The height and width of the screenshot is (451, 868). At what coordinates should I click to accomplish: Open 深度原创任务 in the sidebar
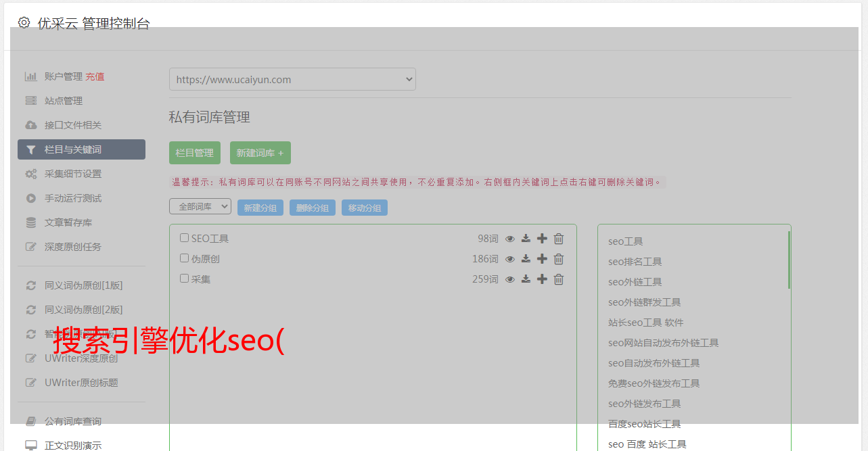pyautogui.click(x=73, y=247)
